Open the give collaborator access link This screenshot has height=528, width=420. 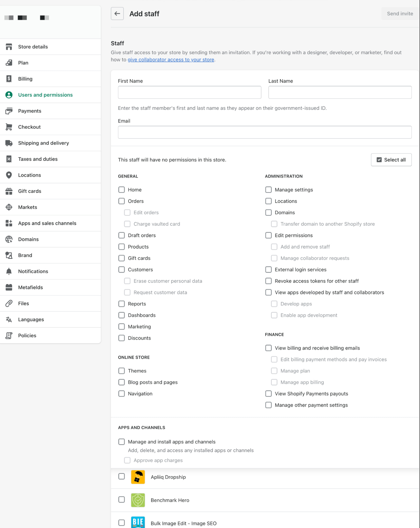coord(171,60)
